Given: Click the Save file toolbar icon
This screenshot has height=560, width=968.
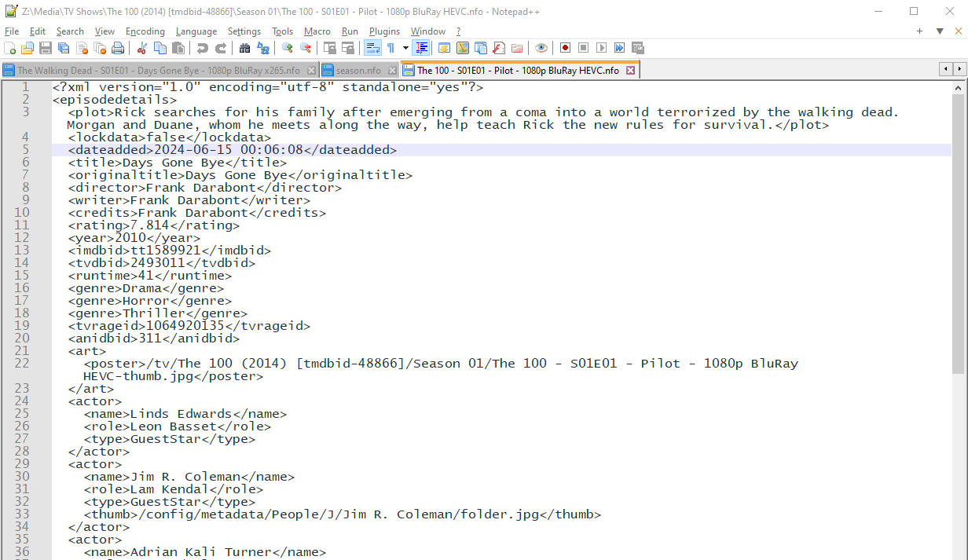Looking at the screenshot, I should coord(45,48).
